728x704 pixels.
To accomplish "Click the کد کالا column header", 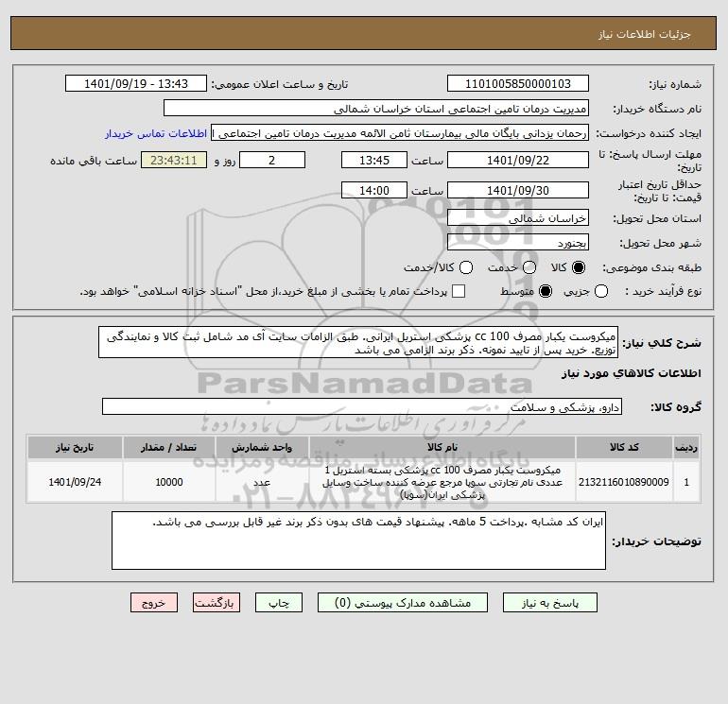I will point(624,447).
